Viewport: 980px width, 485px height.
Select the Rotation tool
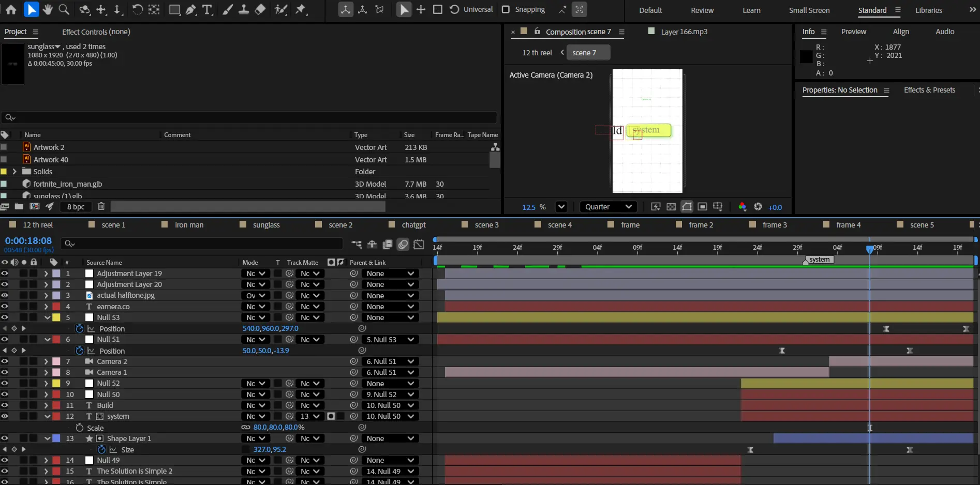pyautogui.click(x=137, y=9)
